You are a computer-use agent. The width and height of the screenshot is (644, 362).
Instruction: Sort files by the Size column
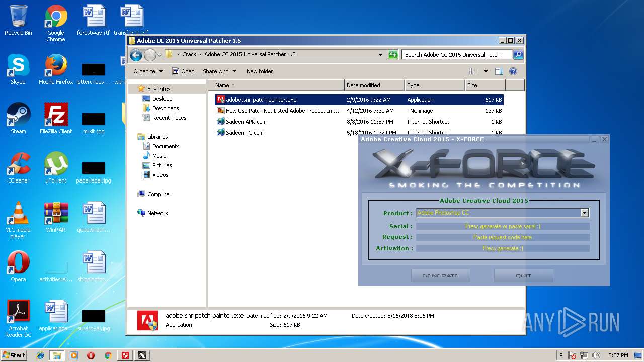485,85
